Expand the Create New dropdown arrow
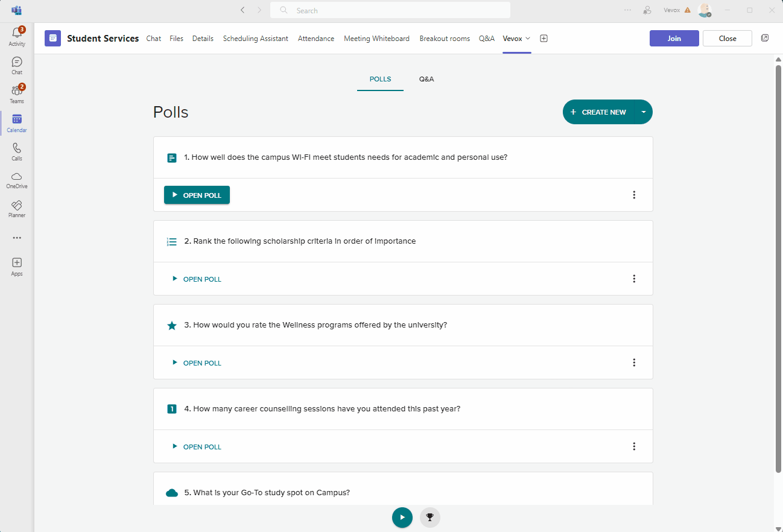 point(643,112)
